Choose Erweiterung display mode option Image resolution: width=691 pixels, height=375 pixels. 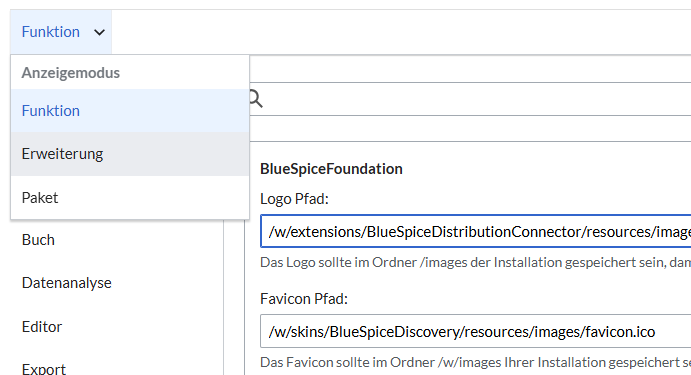pos(130,154)
